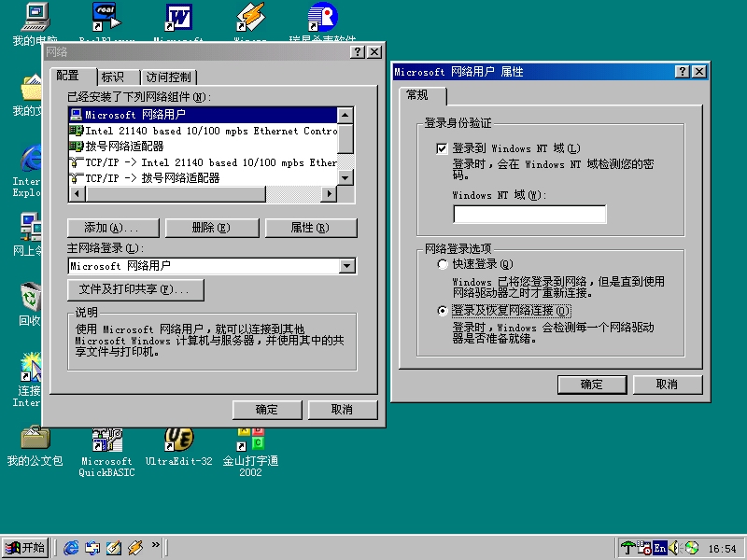The image size is (747, 560).
Task: Click 确定 in Microsoft 网络用户 属性 dialog
Action: 592,385
